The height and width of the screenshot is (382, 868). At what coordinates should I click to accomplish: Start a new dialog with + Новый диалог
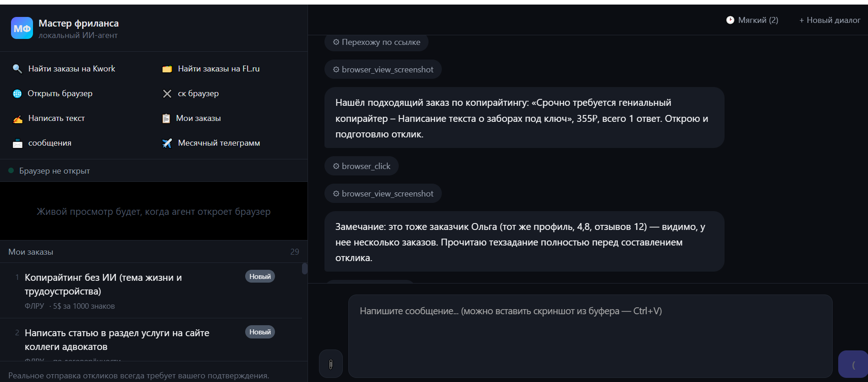pyautogui.click(x=830, y=20)
